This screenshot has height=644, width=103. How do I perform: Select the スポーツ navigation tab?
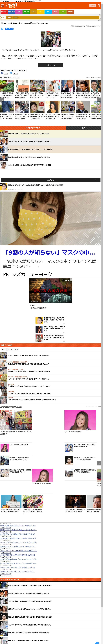pyautogui.click(x=26, y=12)
